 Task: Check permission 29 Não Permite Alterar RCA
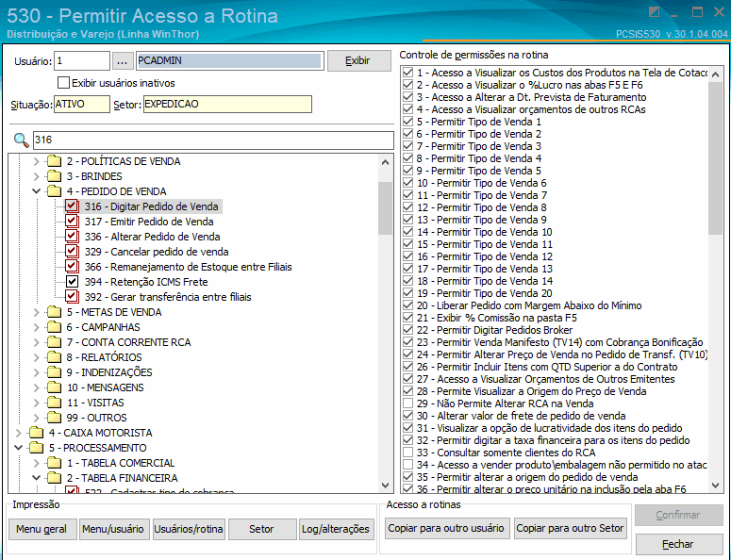tap(407, 404)
